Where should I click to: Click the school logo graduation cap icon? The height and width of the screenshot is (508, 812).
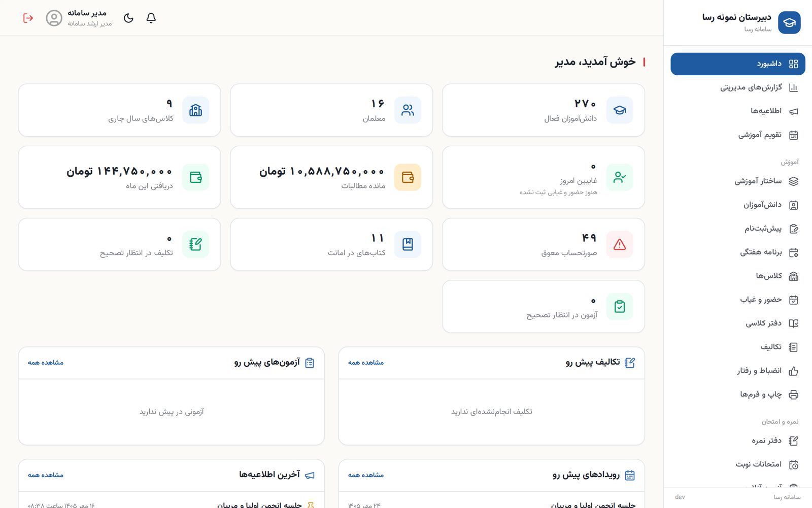pos(789,23)
